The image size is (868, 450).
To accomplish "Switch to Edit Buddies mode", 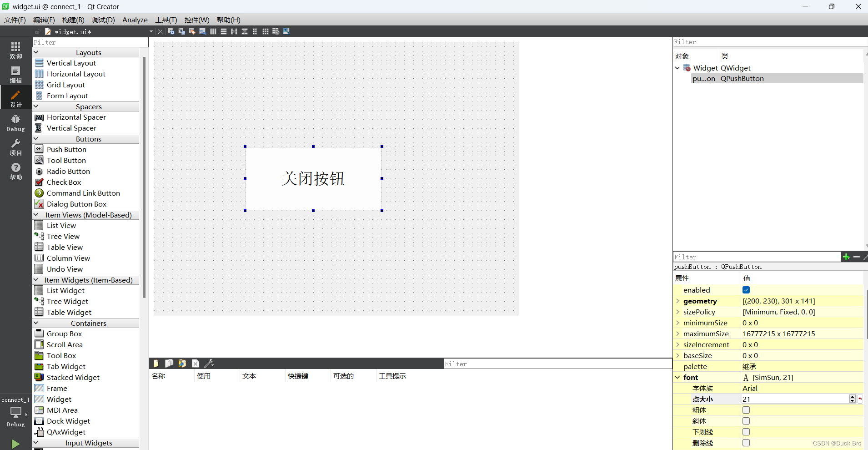I will click(x=192, y=31).
